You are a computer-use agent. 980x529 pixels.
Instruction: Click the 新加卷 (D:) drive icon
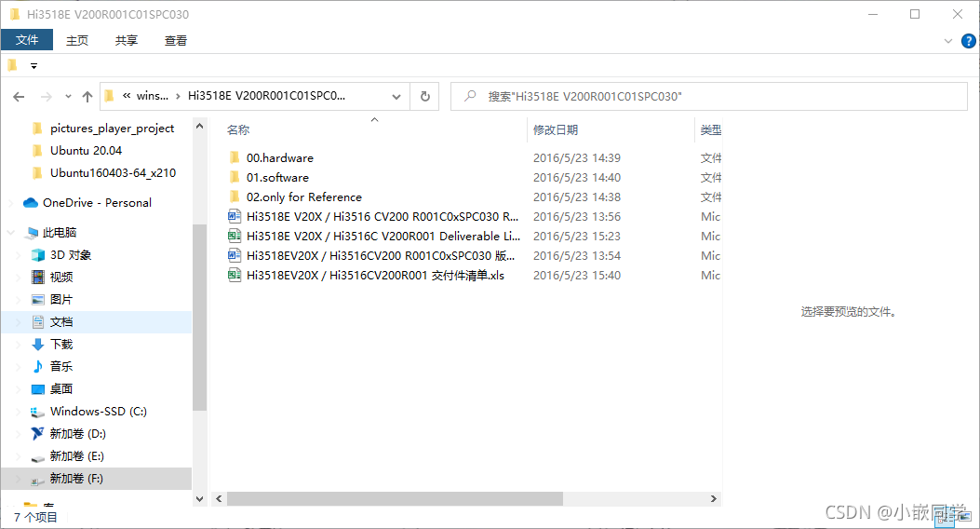click(38, 433)
